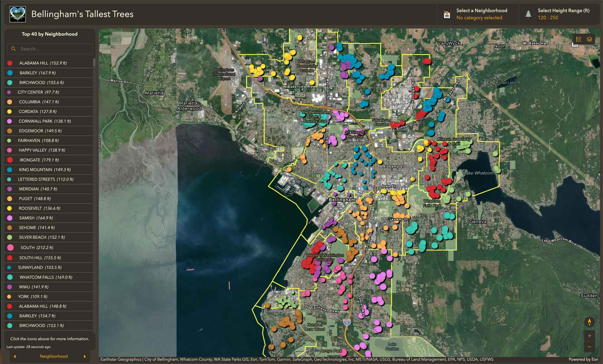
Task: Click the Top 40 by Neighborhood heading
Action: (49, 34)
